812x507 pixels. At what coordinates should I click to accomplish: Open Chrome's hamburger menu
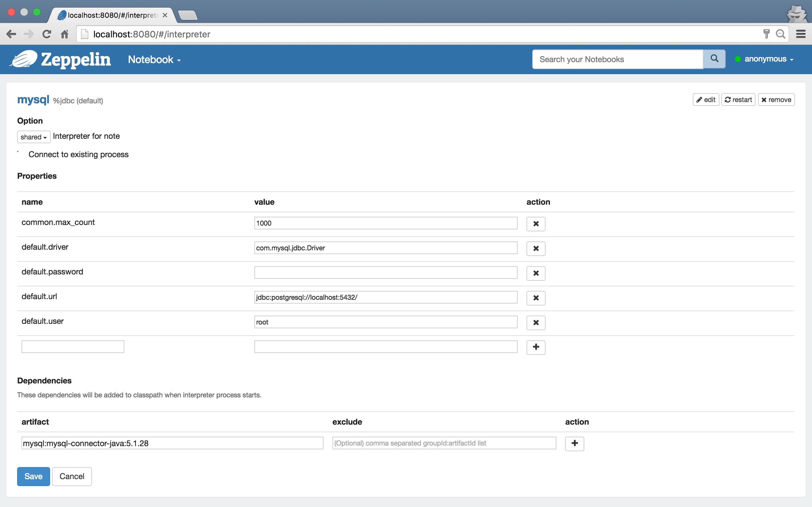[x=800, y=34]
